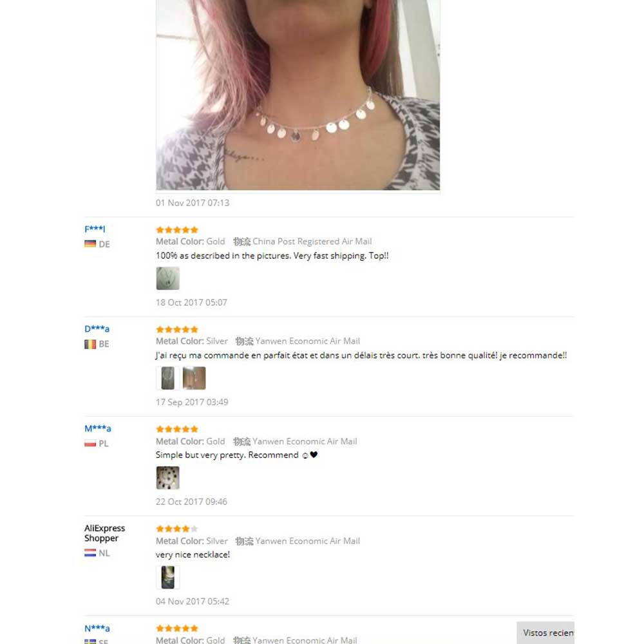The height and width of the screenshot is (644, 644).
Task: Click the star rating on N***a's review
Action: (177, 629)
